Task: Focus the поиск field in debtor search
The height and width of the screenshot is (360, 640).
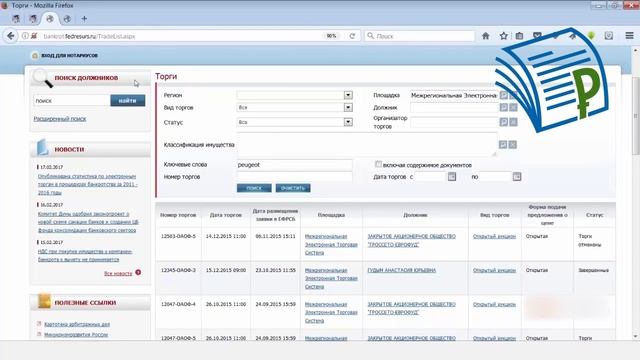Action: tap(71, 100)
